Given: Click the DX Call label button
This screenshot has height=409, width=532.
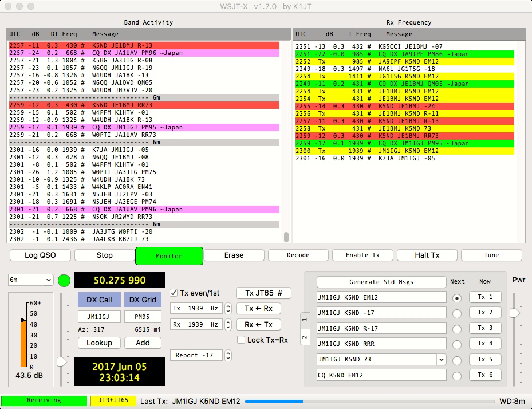Looking at the screenshot, I should coord(99,300).
